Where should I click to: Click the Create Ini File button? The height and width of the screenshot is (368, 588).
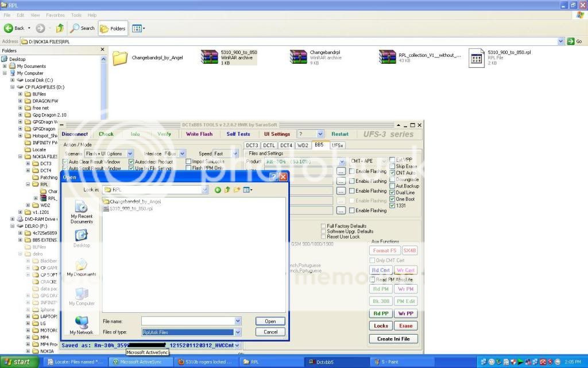[x=393, y=339]
